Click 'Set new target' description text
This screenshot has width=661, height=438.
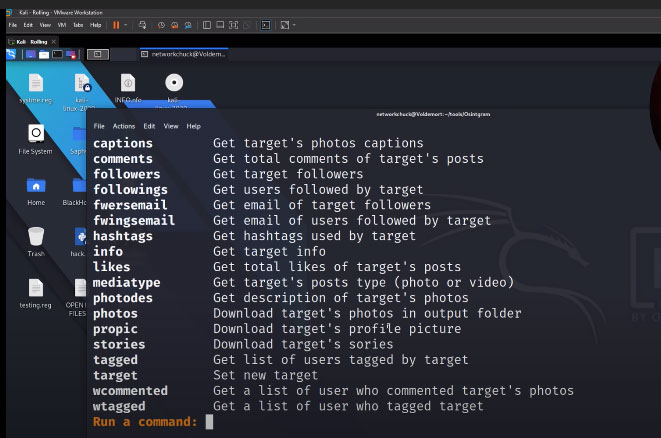pos(266,375)
